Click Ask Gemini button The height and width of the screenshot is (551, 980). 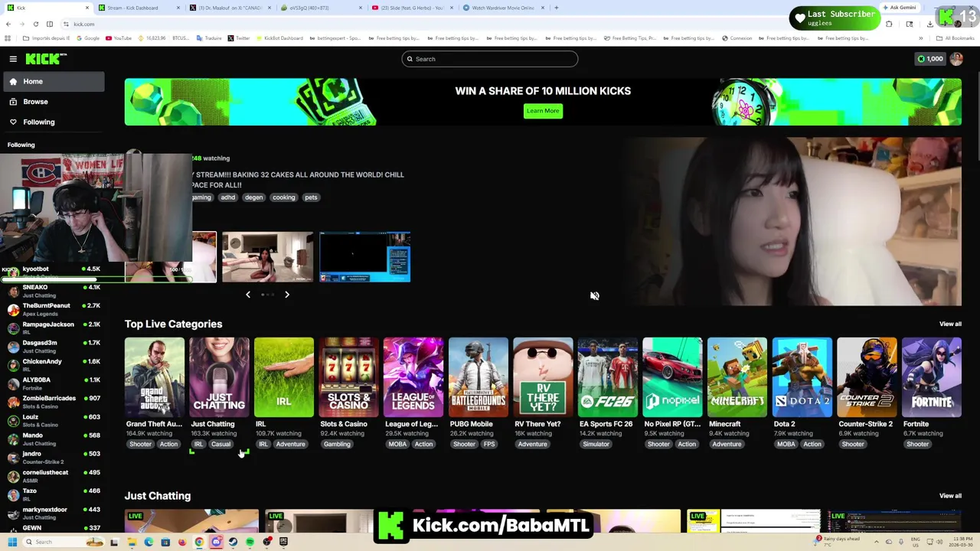pos(900,8)
